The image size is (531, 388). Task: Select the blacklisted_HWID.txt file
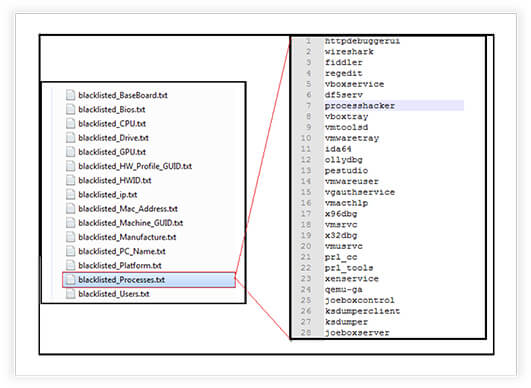point(115,181)
